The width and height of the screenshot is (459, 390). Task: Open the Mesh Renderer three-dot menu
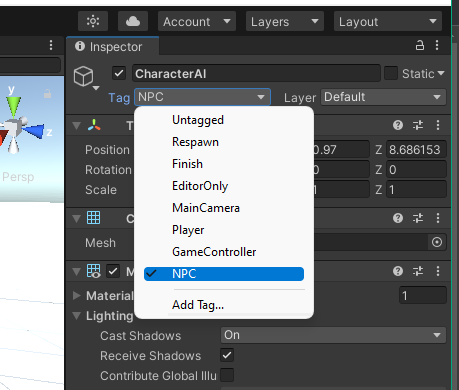point(438,271)
